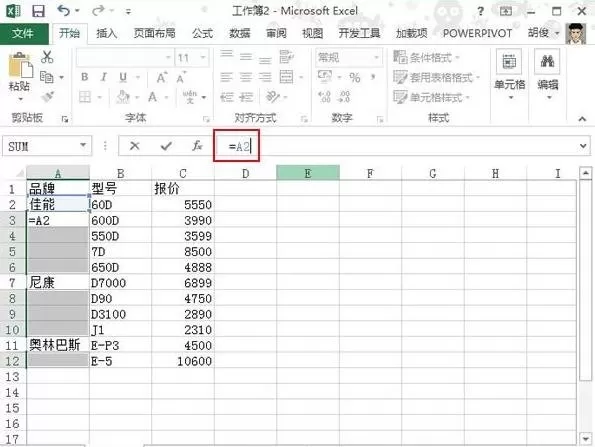The image size is (595, 447).
Task: Open the number format 常规 dropdown
Action: pyautogui.click(x=376, y=58)
